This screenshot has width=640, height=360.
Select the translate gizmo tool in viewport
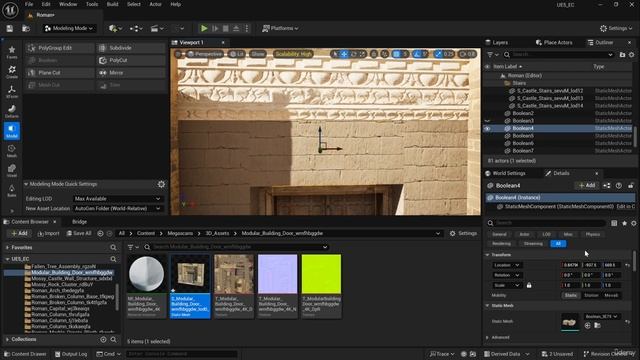coord(344,54)
